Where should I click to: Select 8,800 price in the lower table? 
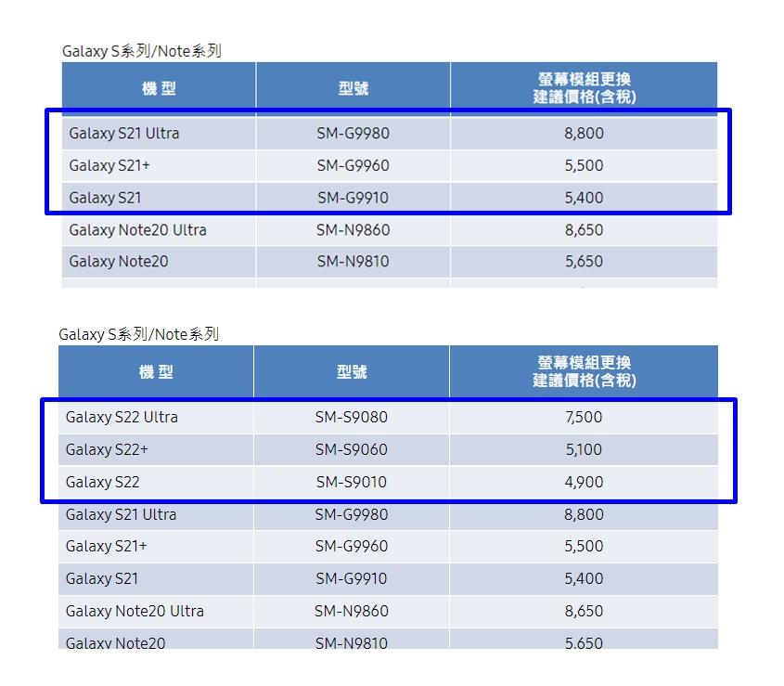(584, 514)
